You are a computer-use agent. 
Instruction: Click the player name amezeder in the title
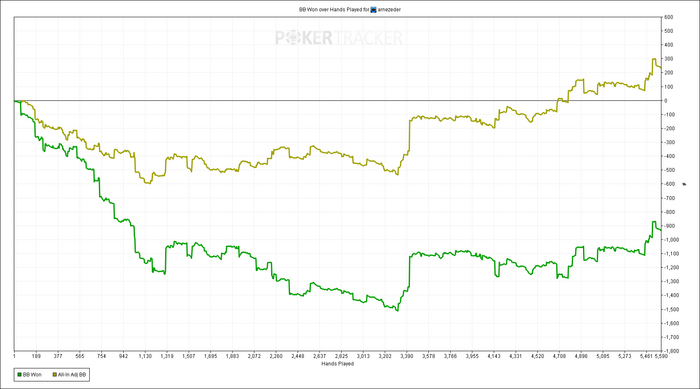389,9
